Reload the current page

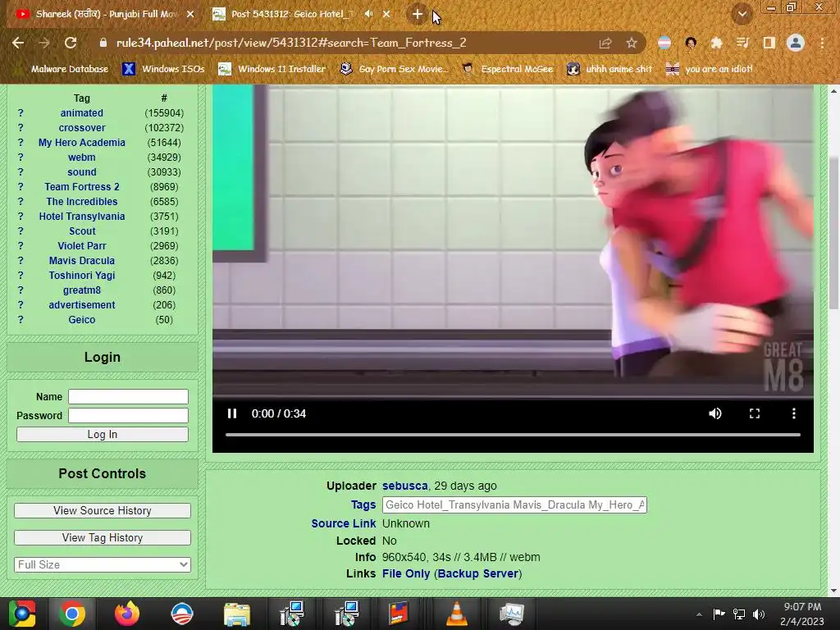pos(71,43)
